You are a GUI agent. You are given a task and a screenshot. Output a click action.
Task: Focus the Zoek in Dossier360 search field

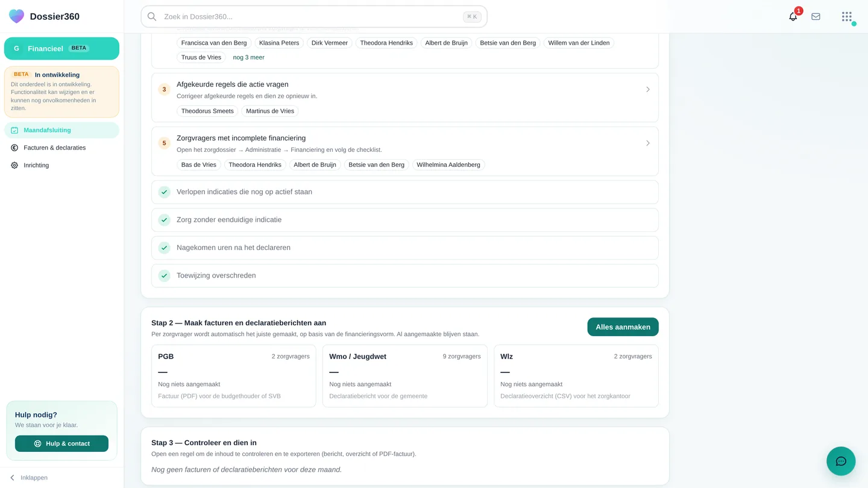[x=314, y=17]
